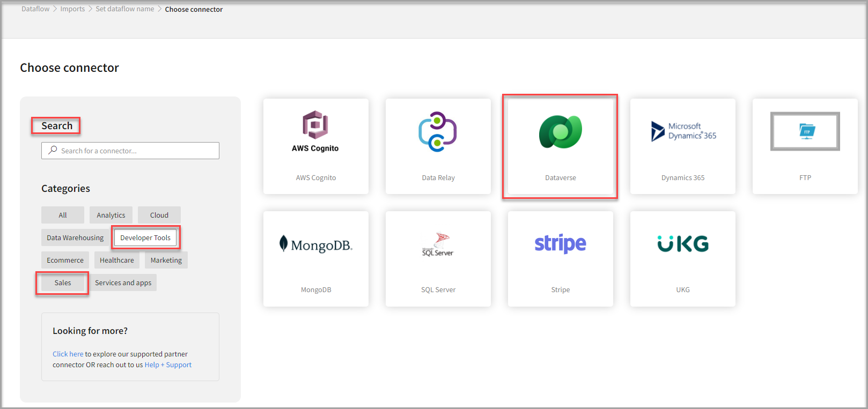The width and height of the screenshot is (868, 409).
Task: Open the Dataverse connector icon
Action: (560, 132)
